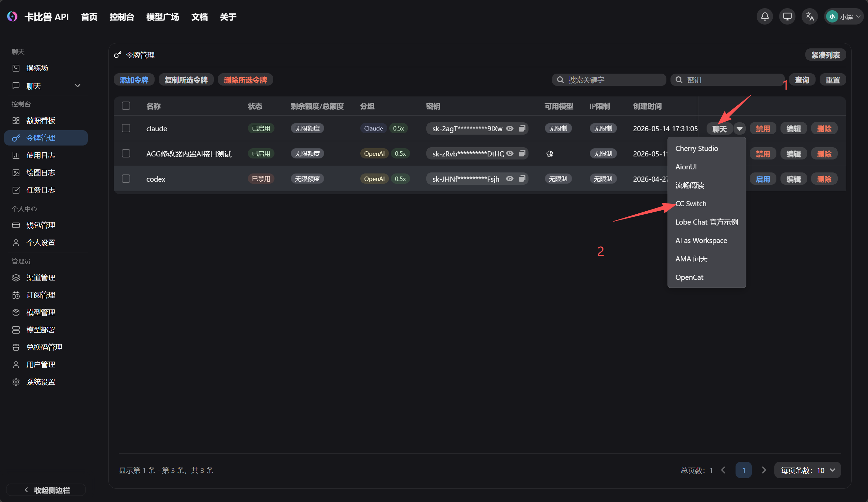Screen dimensions: 868x502
Task: Reveal the claude key with eye icon
Action: coord(510,128)
